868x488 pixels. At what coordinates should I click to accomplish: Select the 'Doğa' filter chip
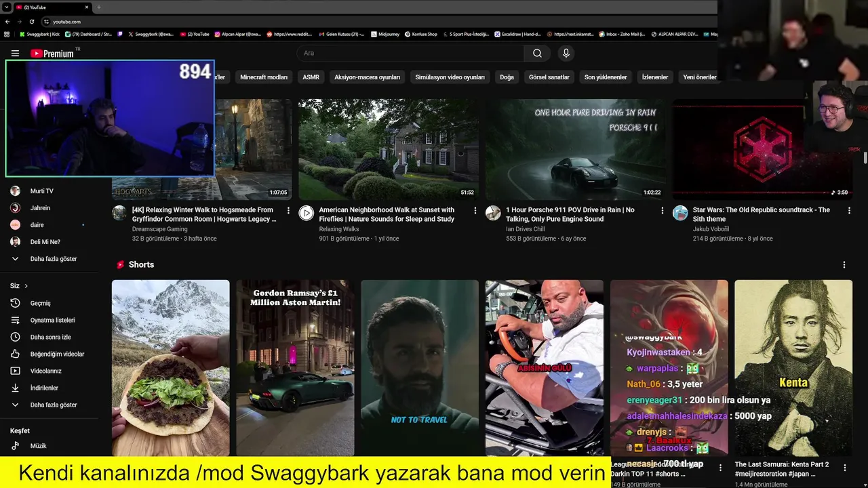point(507,77)
